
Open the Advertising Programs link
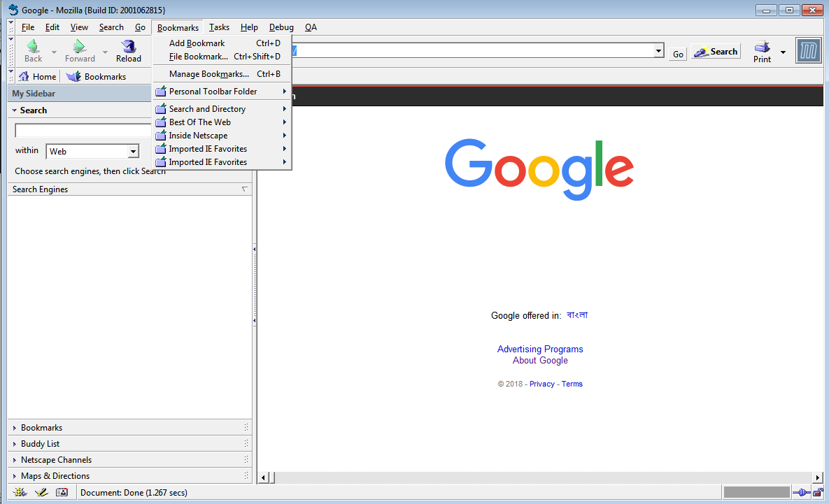pyautogui.click(x=539, y=349)
